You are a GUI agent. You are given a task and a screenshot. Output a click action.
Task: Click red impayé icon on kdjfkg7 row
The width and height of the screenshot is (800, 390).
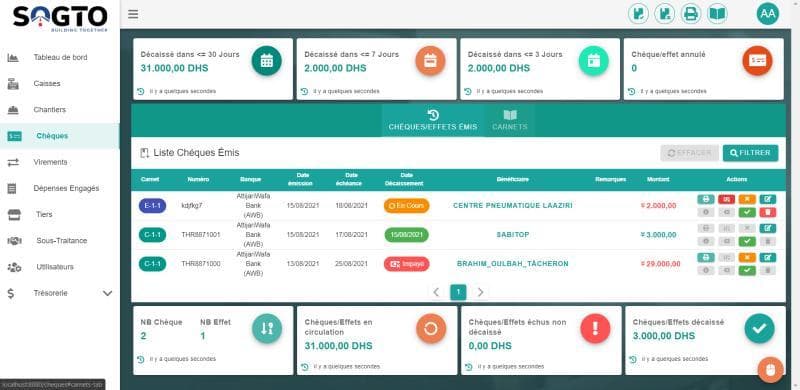click(x=726, y=199)
